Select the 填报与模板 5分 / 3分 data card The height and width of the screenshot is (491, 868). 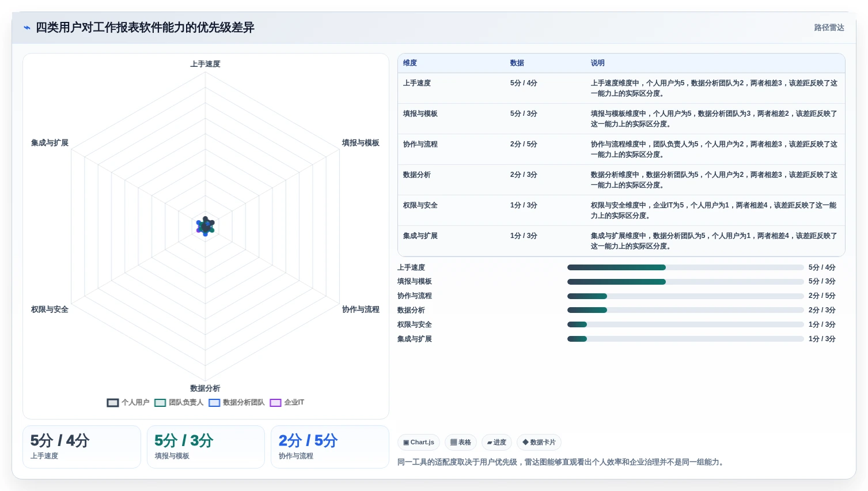click(x=206, y=447)
